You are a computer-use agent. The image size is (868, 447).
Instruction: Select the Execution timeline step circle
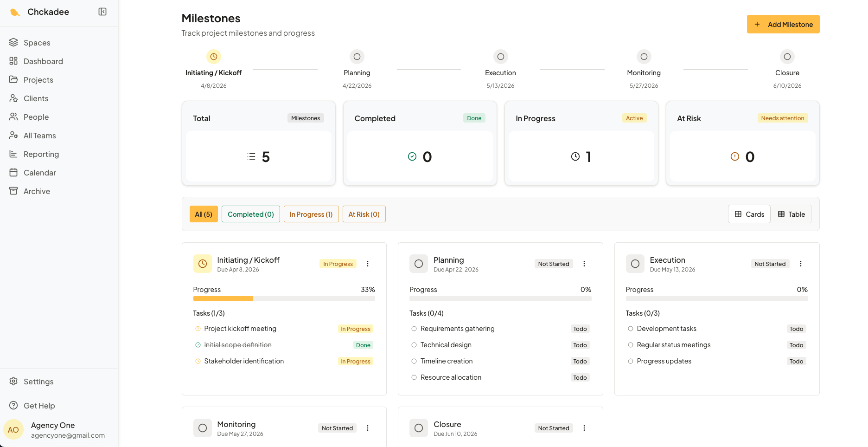click(501, 57)
